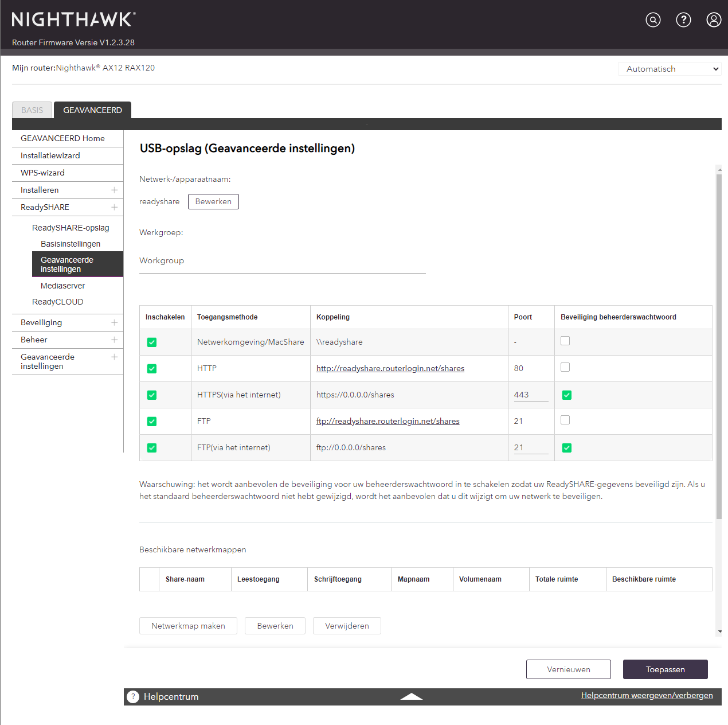This screenshot has height=725, width=728.
Task: Click the search magnifier icon
Action: (x=653, y=20)
